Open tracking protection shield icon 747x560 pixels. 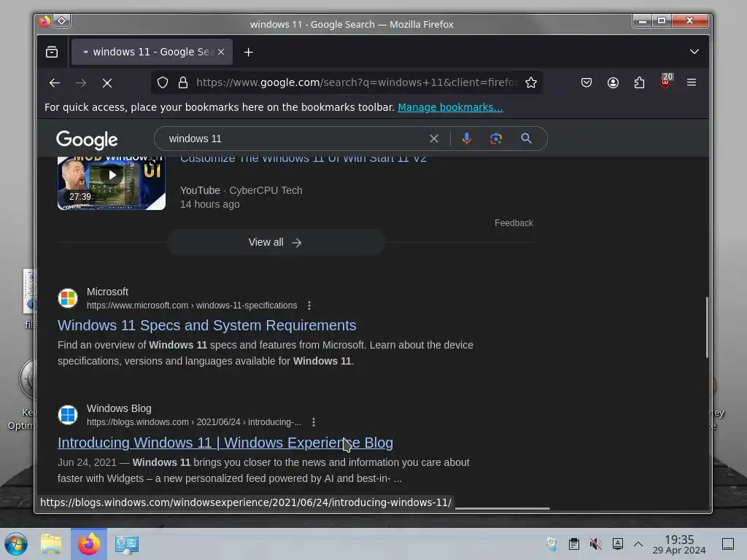[163, 83]
